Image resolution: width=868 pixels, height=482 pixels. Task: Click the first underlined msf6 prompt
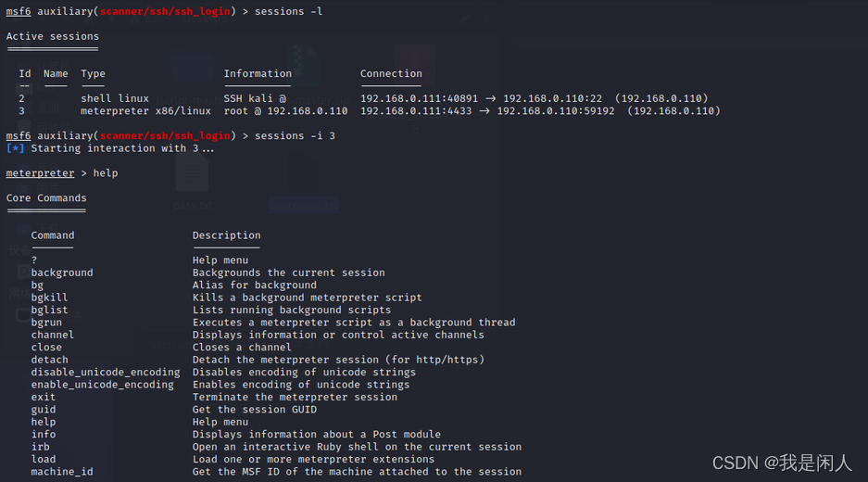(x=19, y=12)
